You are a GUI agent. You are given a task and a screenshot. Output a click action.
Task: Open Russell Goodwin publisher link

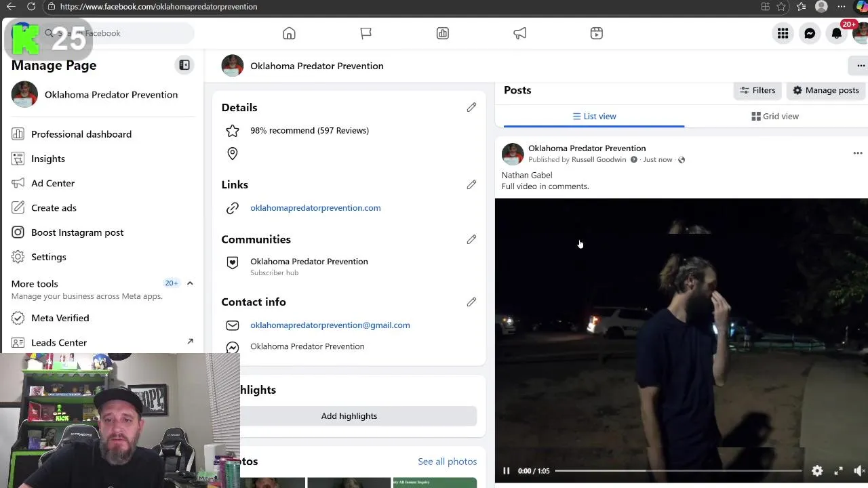coord(599,160)
